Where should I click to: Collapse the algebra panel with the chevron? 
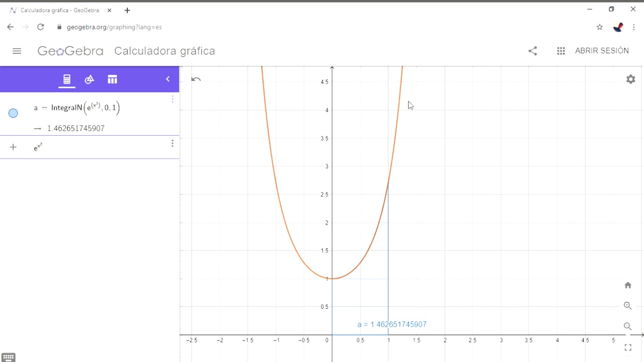coord(168,79)
